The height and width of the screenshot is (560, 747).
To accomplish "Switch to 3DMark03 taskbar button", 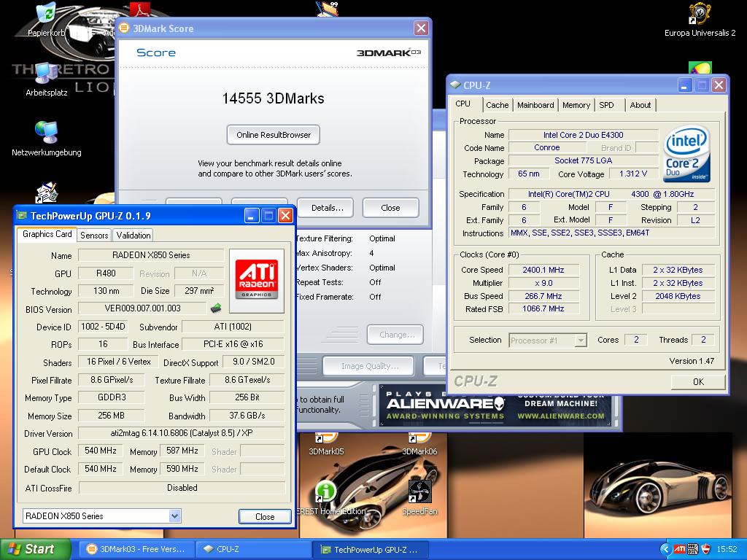I will pos(136,549).
